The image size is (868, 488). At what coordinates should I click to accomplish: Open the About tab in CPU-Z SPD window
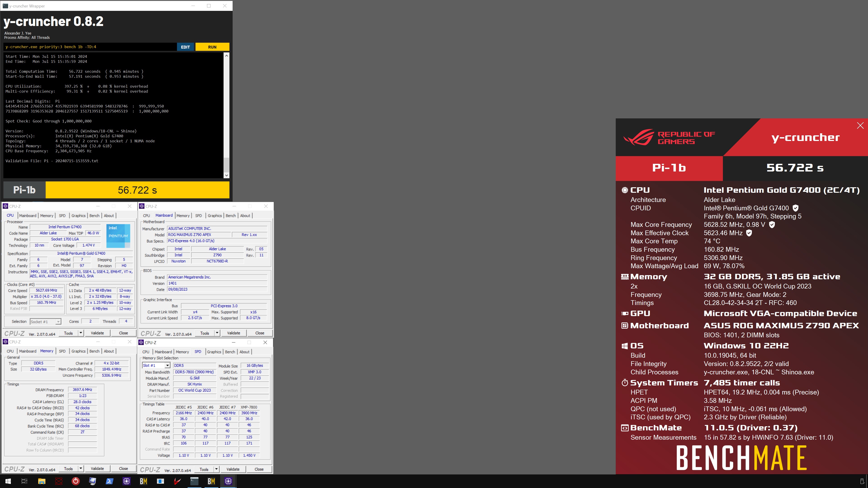click(245, 352)
